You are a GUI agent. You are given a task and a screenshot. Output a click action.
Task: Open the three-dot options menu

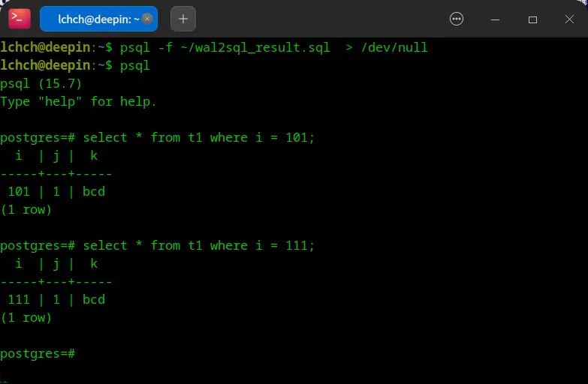[x=456, y=19]
